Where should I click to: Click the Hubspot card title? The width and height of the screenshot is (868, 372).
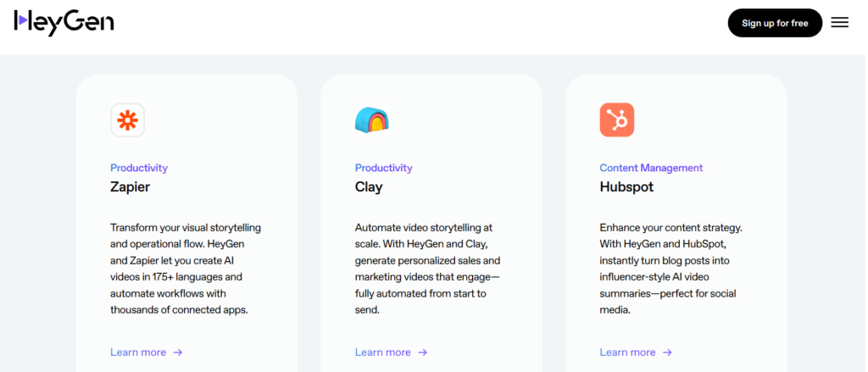coord(626,187)
